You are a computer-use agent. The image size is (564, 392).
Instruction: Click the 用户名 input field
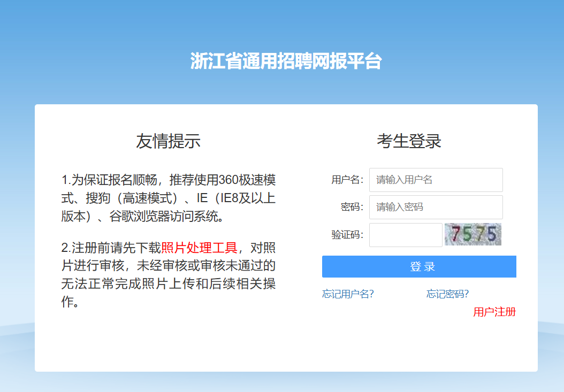[x=436, y=180]
